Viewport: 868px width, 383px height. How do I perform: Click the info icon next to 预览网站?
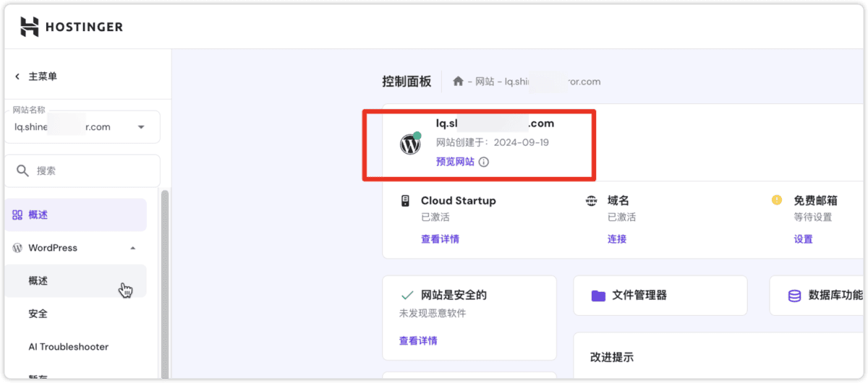484,162
